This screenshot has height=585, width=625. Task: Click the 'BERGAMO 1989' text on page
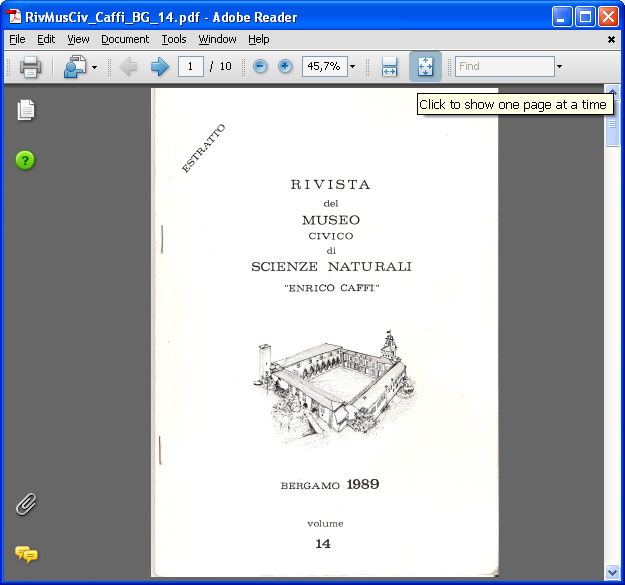tap(330, 485)
